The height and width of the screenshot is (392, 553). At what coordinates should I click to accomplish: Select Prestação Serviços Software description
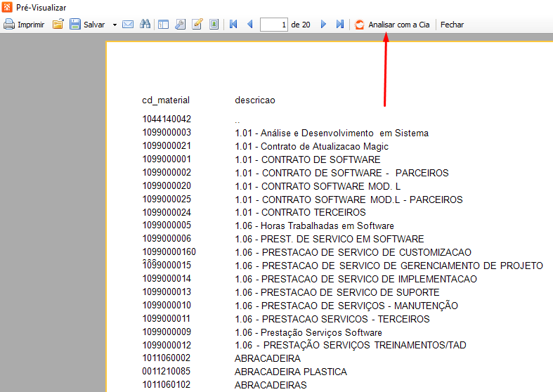coord(308,332)
